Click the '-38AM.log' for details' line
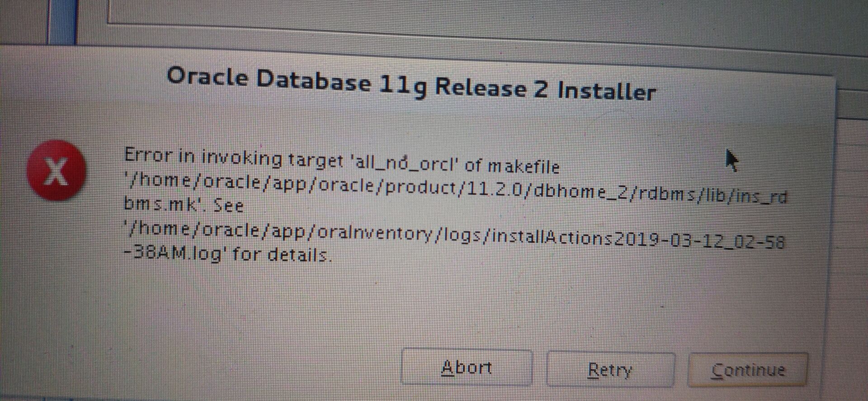This screenshot has height=401, width=868. click(227, 254)
